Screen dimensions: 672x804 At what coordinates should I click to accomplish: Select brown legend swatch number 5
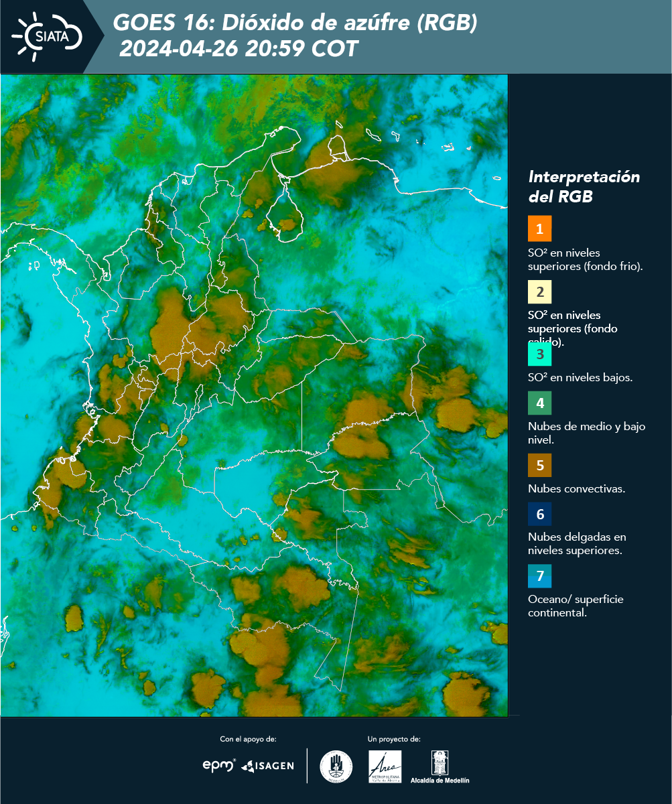539,465
